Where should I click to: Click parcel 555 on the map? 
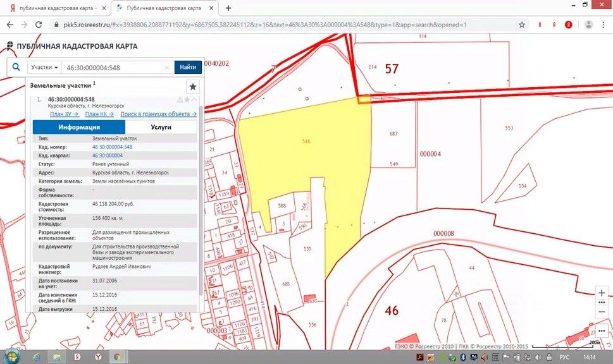(307, 248)
